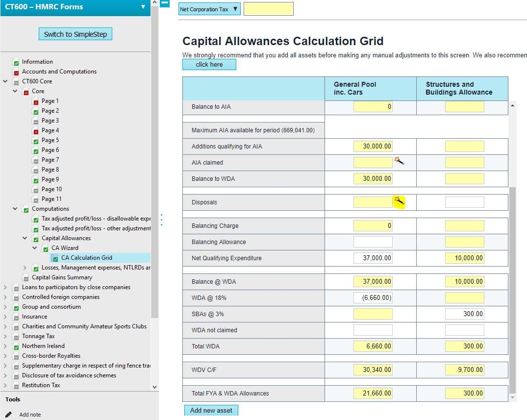Open the Net Corporation Tax dropdown
527x420 pixels.
(209, 9)
